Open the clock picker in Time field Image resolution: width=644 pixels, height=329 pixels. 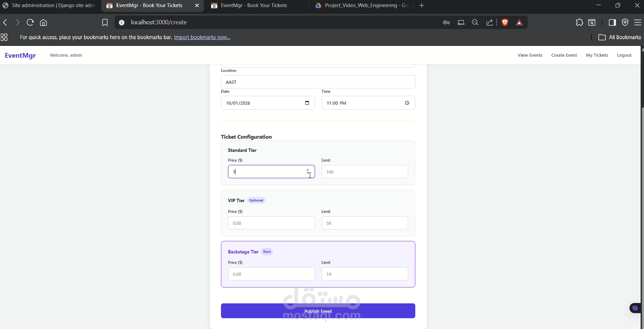tap(407, 103)
